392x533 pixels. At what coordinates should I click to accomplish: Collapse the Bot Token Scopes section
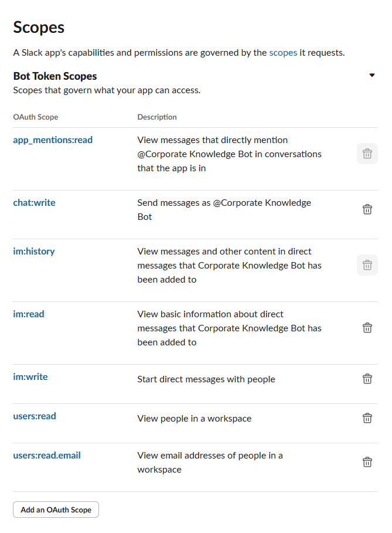(371, 76)
